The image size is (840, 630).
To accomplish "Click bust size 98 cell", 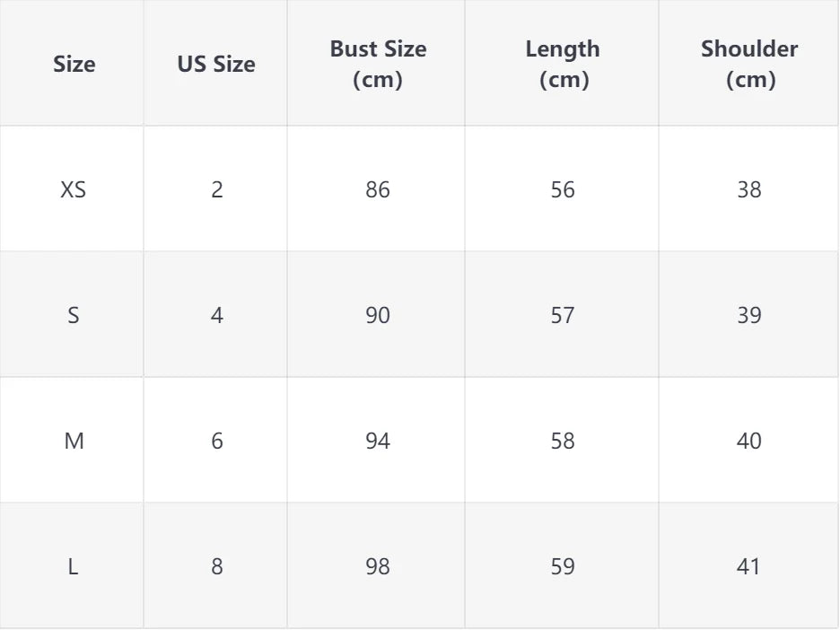I will [377, 566].
